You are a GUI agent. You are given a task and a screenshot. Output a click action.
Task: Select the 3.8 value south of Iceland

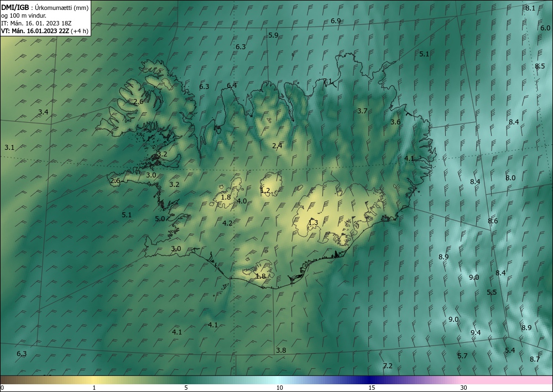[x=281, y=351]
